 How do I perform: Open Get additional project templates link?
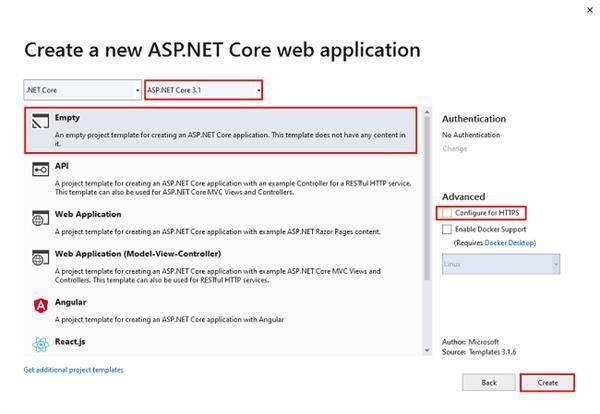(73, 370)
